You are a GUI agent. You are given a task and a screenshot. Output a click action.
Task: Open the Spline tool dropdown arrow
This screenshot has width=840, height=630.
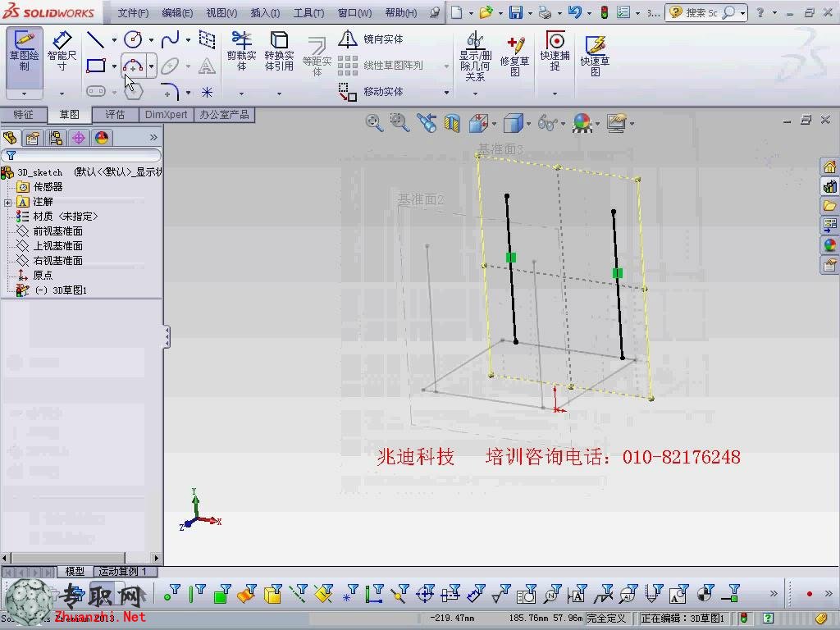coord(188,39)
